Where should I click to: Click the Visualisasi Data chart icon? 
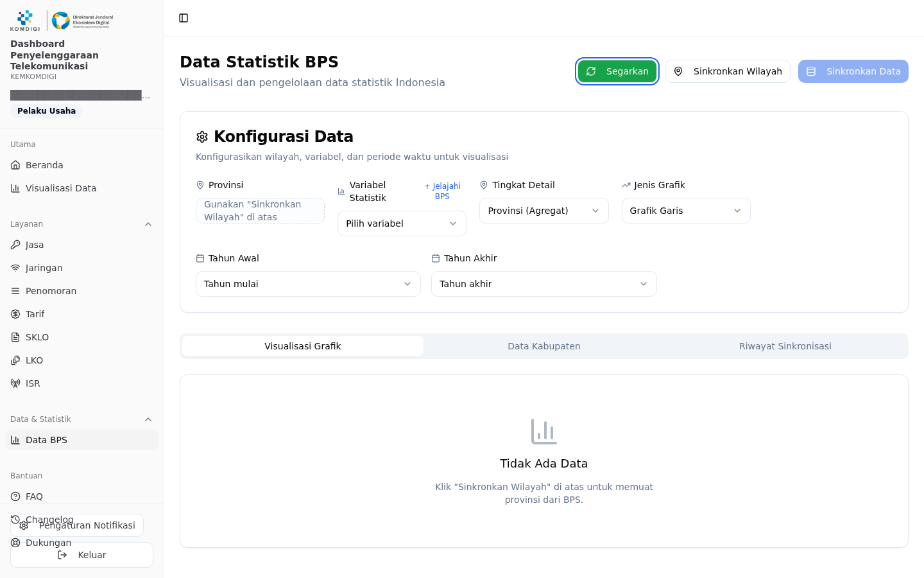tap(15, 188)
